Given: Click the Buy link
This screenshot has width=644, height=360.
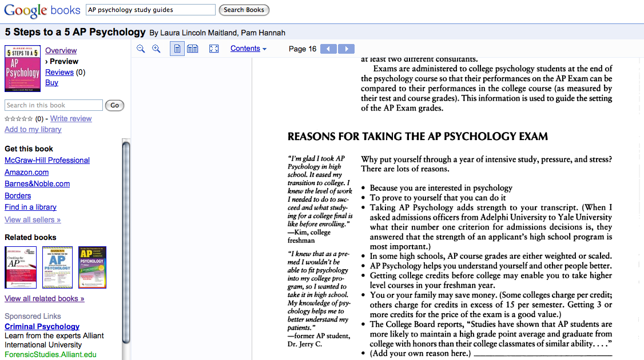Looking at the screenshot, I should pyautogui.click(x=51, y=82).
